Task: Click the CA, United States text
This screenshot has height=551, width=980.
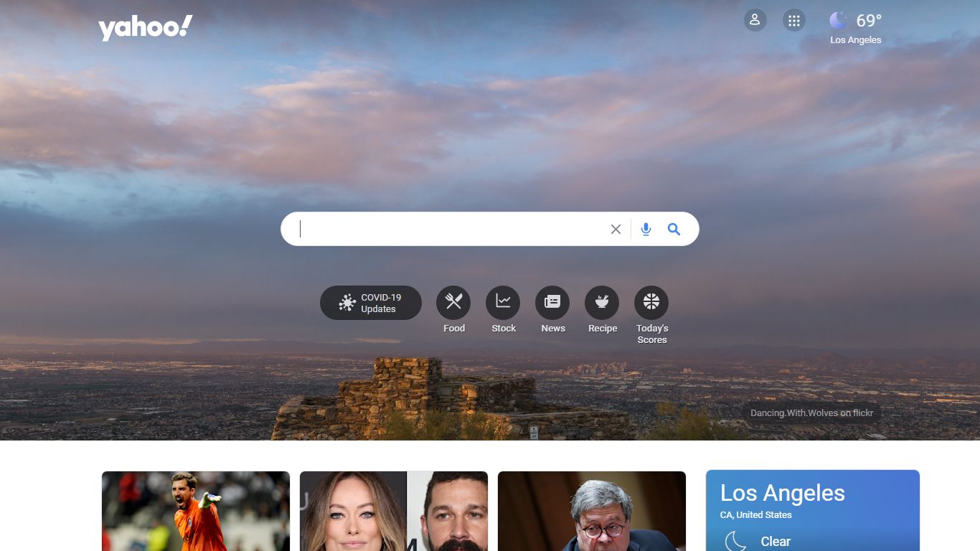Action: (756, 515)
